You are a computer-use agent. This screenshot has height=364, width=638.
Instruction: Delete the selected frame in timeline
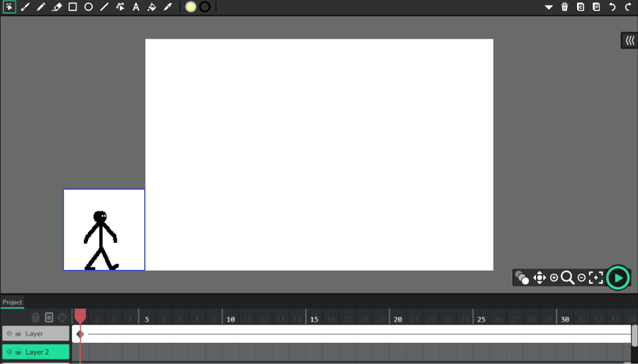(x=36, y=317)
